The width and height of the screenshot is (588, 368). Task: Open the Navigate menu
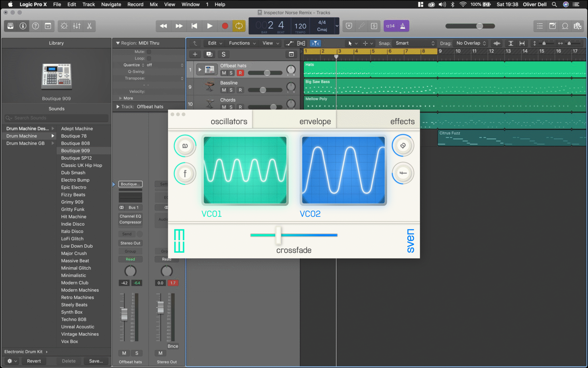[111, 4]
